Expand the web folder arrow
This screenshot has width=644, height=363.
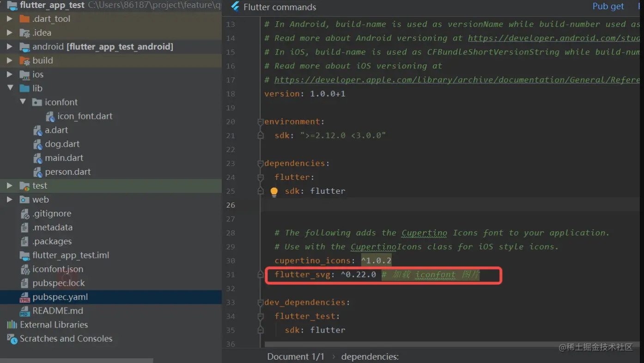10,200
